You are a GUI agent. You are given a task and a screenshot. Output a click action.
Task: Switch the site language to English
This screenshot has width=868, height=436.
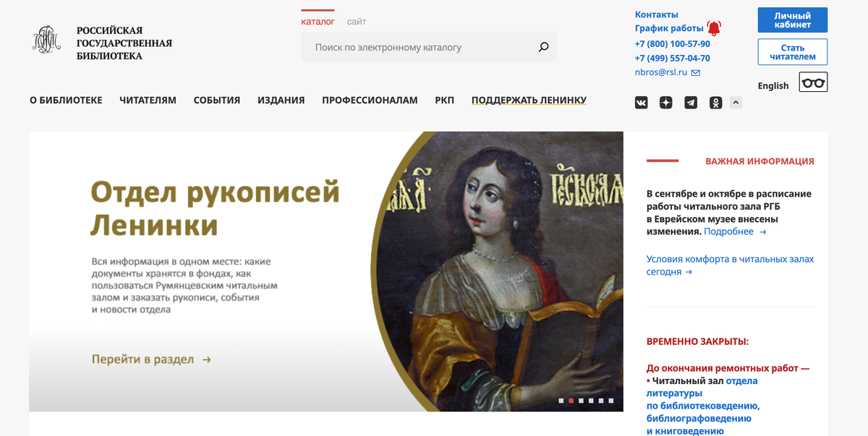pyautogui.click(x=773, y=85)
